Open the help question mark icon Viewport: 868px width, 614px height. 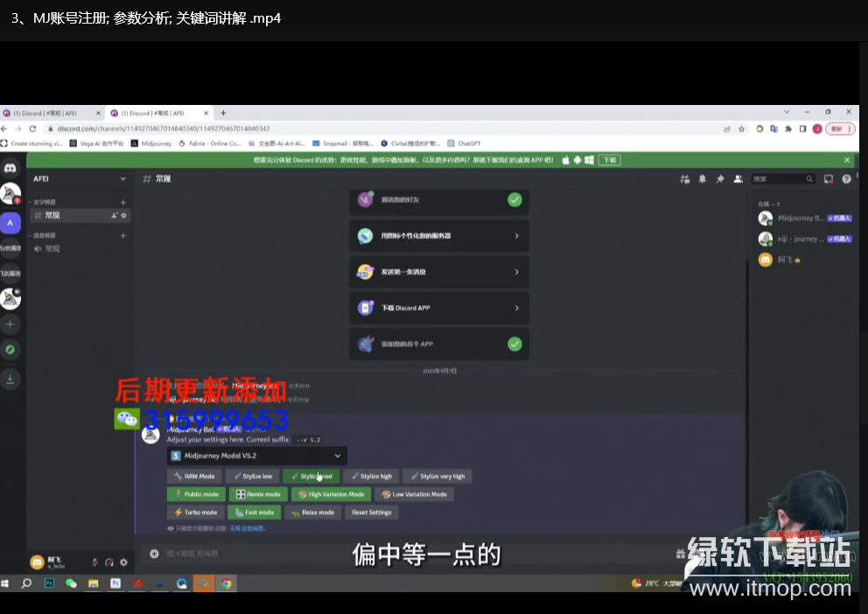click(846, 178)
